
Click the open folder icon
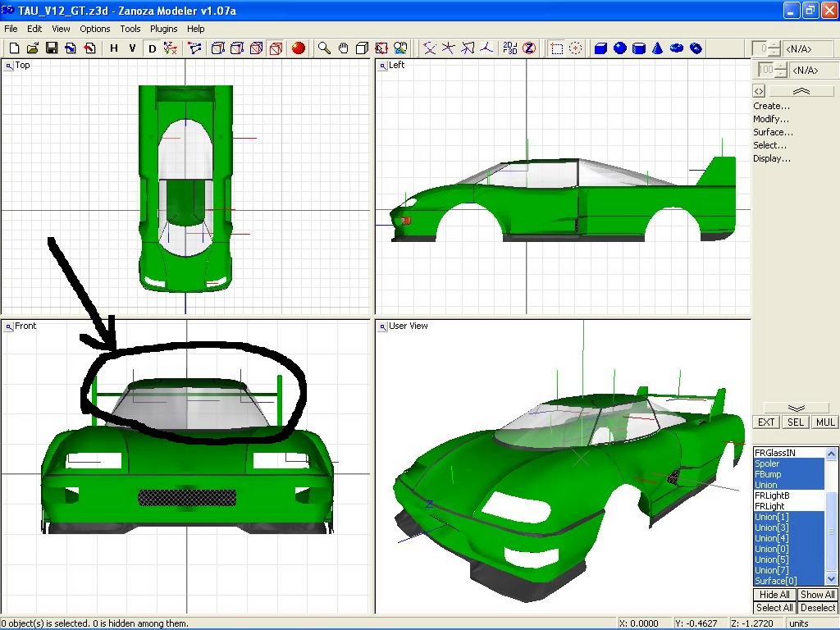pyautogui.click(x=33, y=48)
